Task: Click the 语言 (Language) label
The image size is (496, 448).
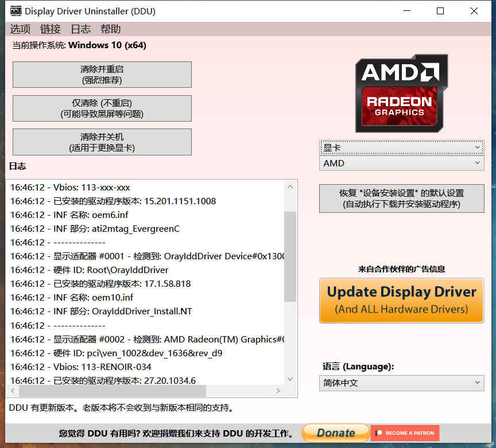Action: (x=358, y=367)
